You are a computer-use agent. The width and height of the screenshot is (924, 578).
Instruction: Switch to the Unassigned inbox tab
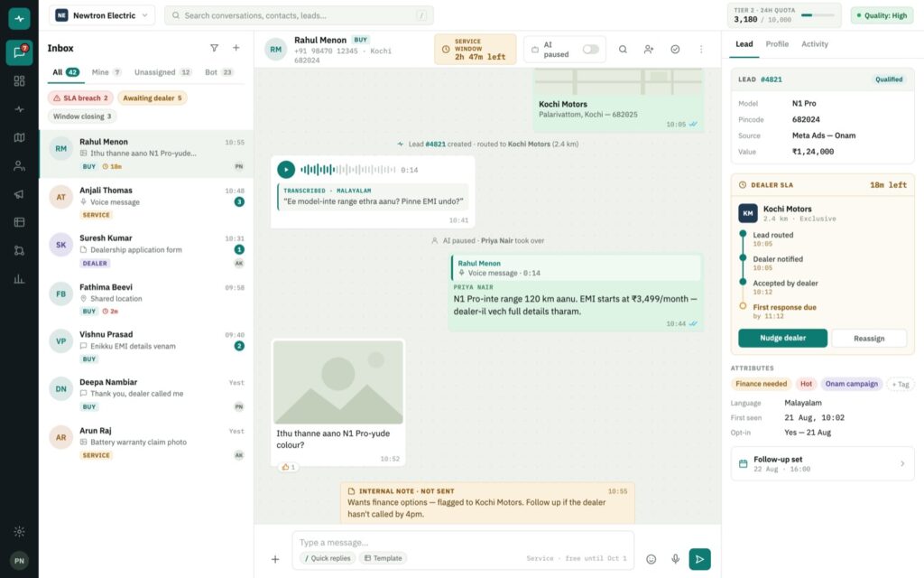point(162,72)
